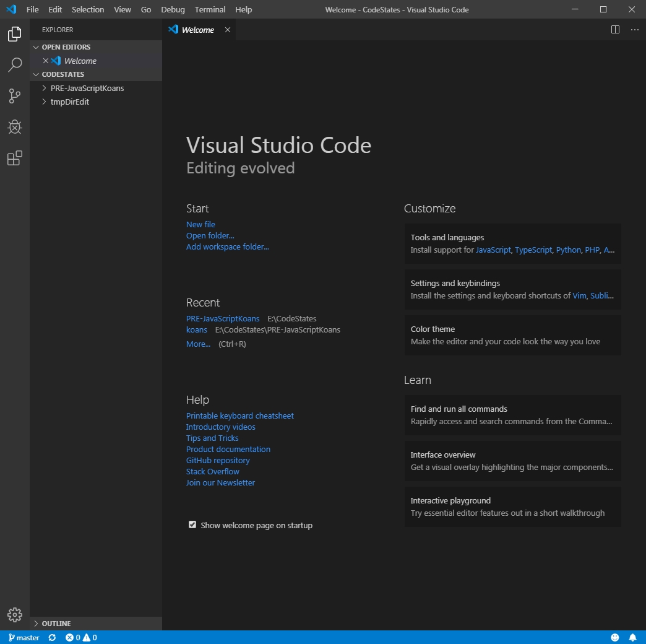
Task: Expand the Outline section
Action: click(x=96, y=624)
